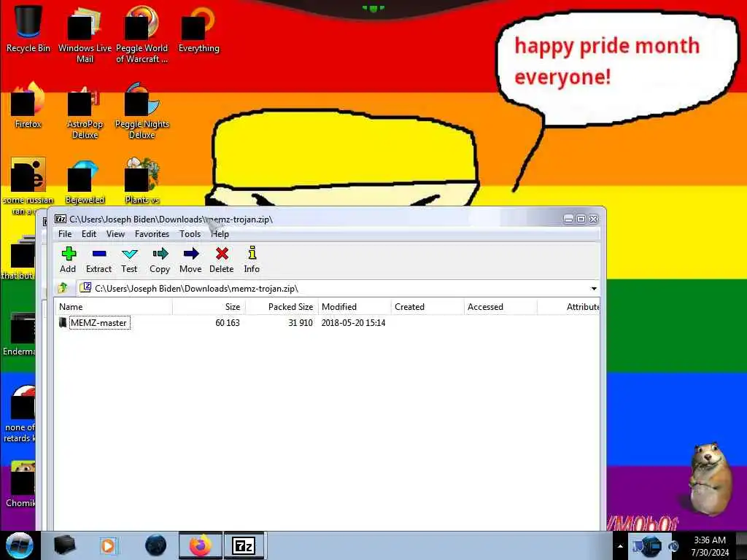Select the Everything desktop icon

point(198,29)
